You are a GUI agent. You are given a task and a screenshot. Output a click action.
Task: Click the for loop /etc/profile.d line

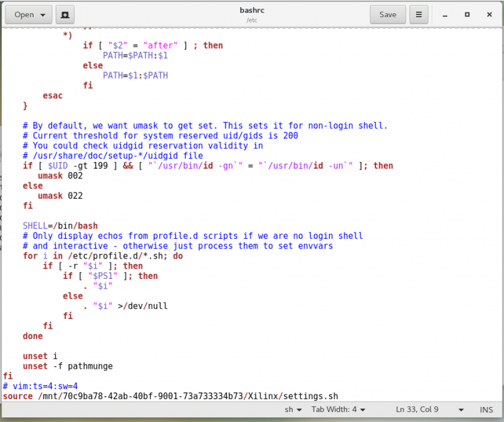click(x=102, y=256)
